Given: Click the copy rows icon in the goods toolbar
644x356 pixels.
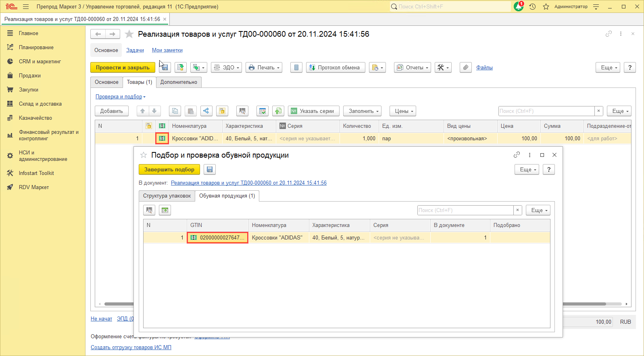Looking at the screenshot, I should point(175,111).
